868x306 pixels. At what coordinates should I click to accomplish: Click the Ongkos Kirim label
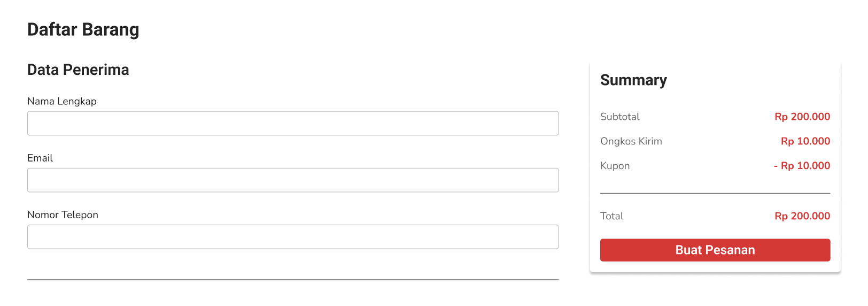point(631,141)
